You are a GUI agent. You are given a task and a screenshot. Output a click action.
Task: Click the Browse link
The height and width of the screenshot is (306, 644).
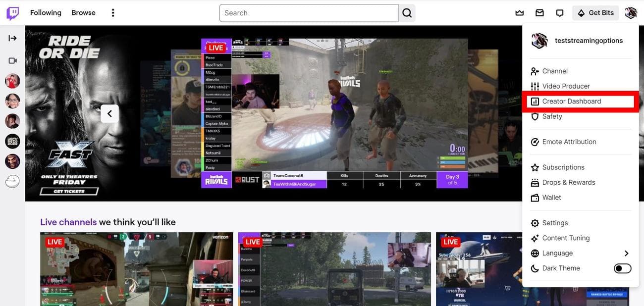pos(83,13)
